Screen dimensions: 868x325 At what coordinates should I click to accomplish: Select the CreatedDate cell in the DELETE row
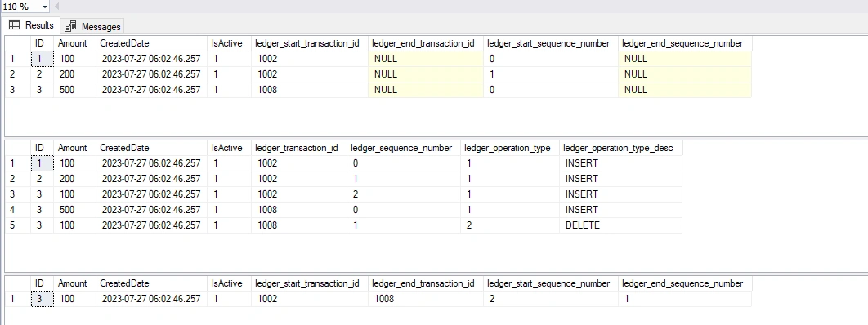click(152, 225)
